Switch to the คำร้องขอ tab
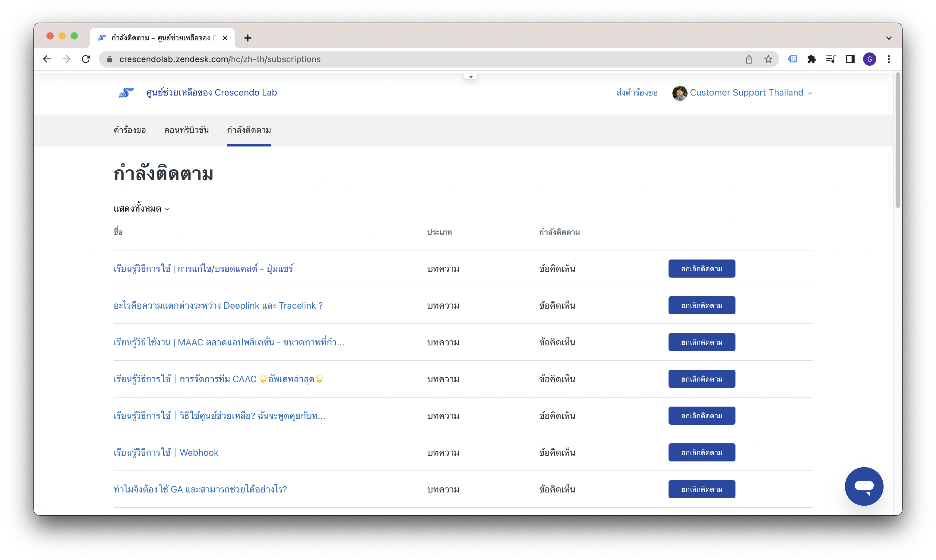The height and width of the screenshot is (560, 936). [130, 130]
